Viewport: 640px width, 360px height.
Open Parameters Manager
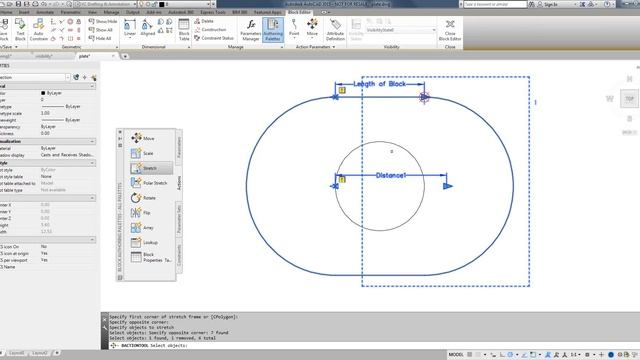click(x=251, y=29)
